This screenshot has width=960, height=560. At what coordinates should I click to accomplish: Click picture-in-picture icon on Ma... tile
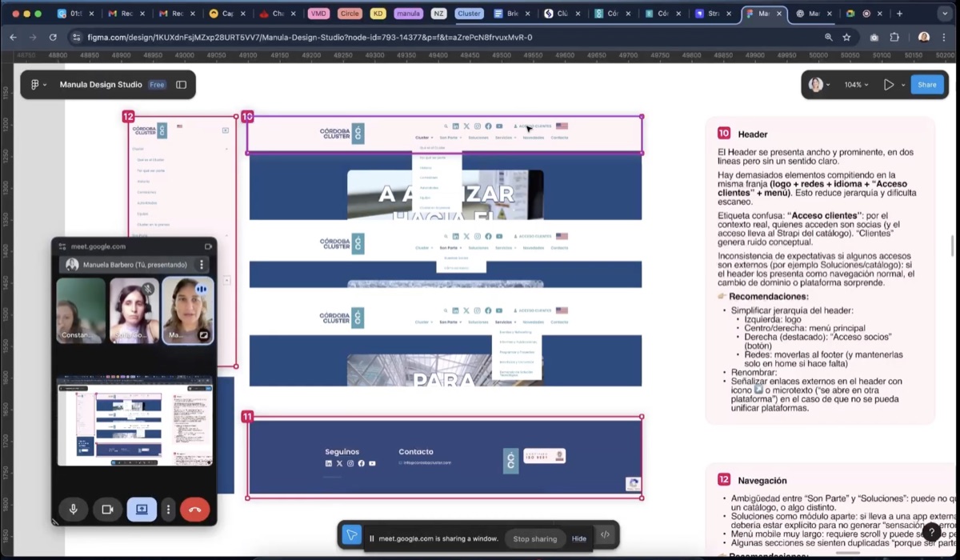tap(203, 335)
